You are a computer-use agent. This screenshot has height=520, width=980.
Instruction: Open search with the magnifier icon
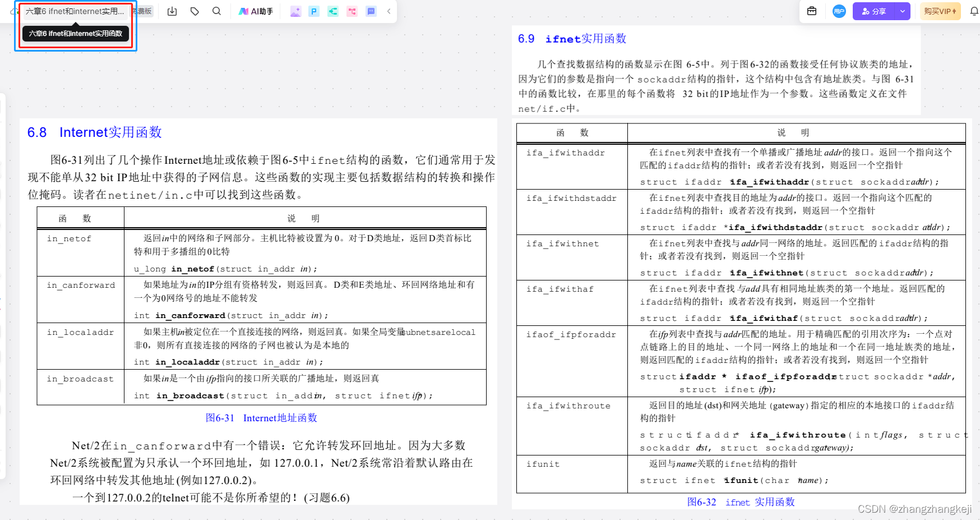(x=216, y=11)
